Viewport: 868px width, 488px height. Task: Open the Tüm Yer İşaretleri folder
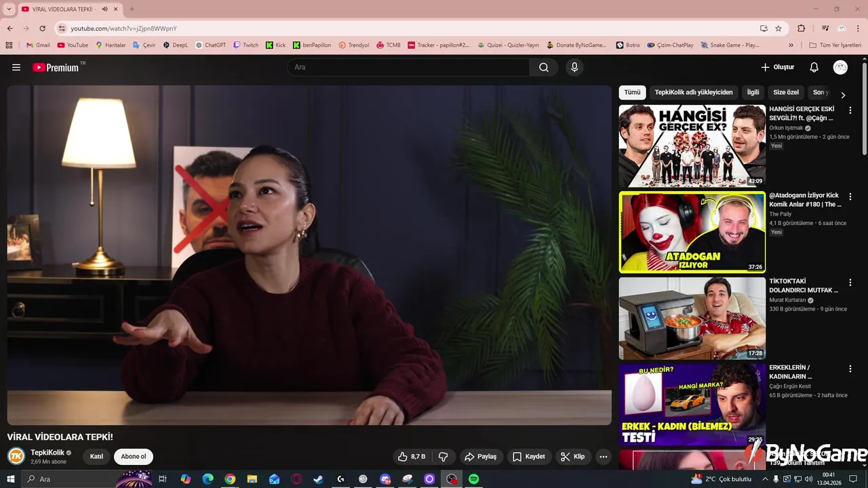[835, 45]
